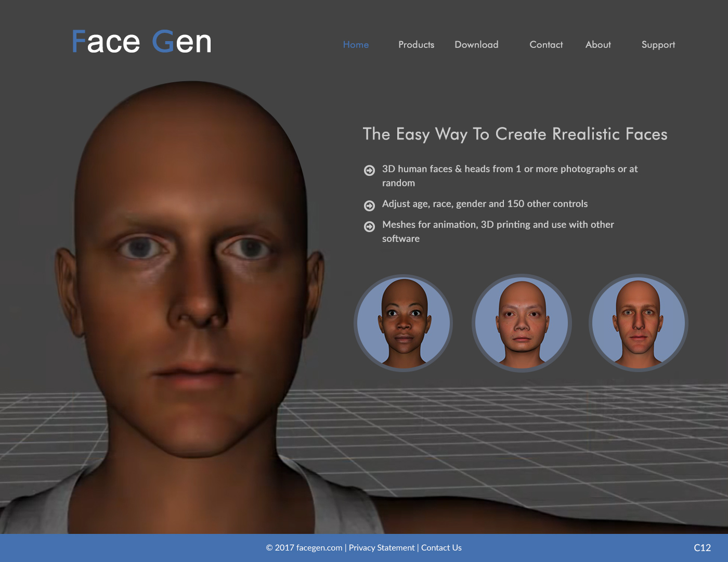Navigate to the About page

(x=598, y=45)
